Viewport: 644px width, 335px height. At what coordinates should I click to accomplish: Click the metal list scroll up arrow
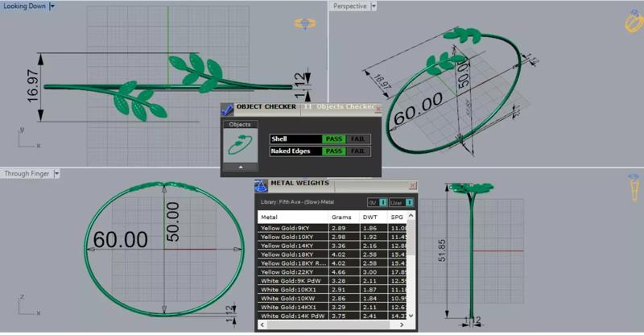click(411, 216)
